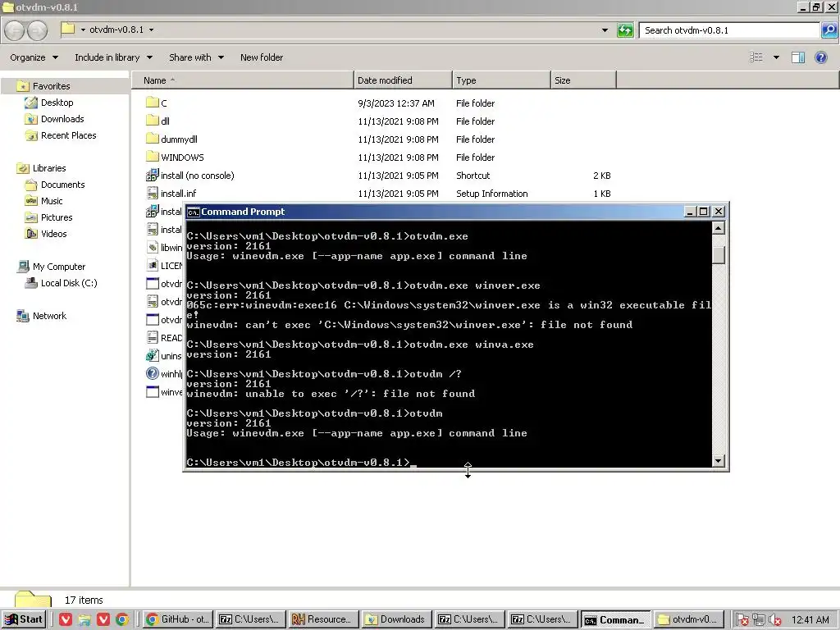Sort files by the Size column
Screen dimensions: 840x630
click(583, 80)
